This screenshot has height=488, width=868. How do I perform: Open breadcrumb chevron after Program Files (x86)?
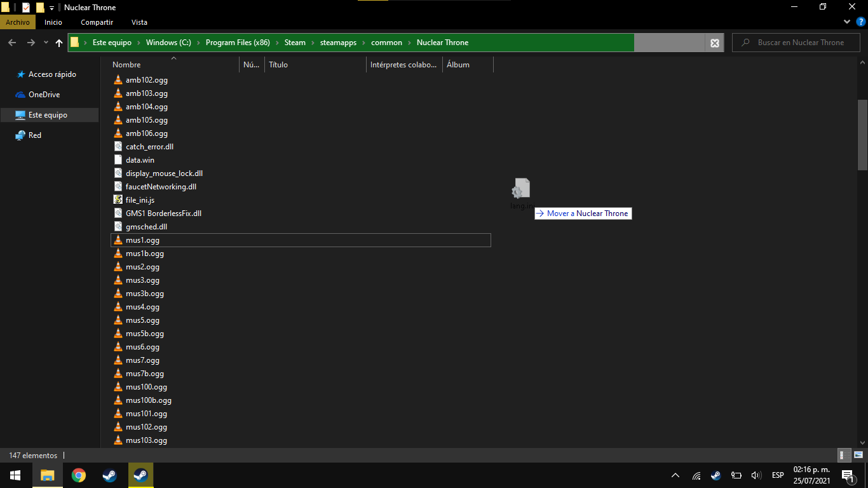click(x=277, y=43)
